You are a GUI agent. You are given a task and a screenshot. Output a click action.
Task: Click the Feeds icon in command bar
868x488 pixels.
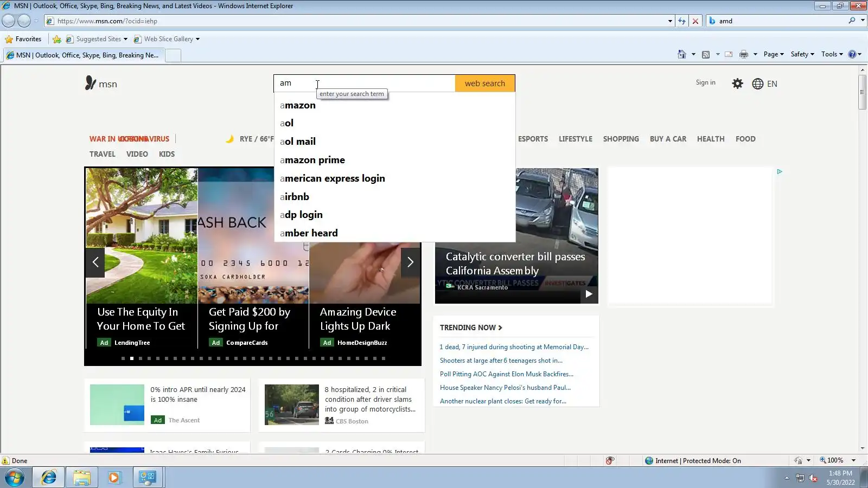click(x=706, y=54)
